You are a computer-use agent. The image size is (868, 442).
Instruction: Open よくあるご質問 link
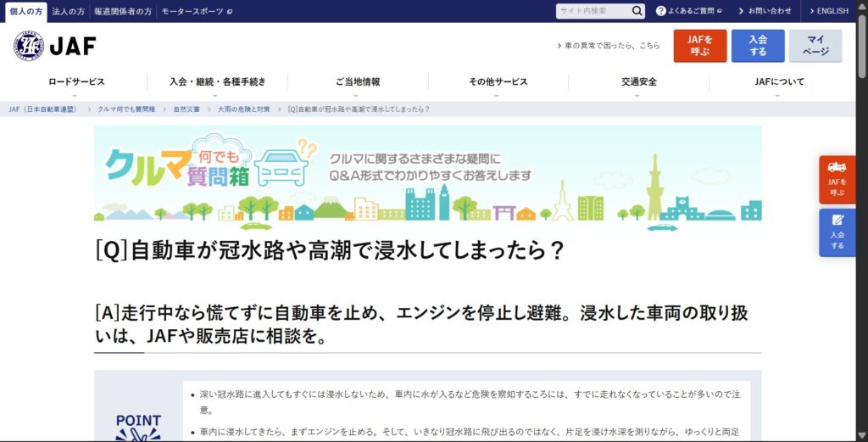coord(689,10)
